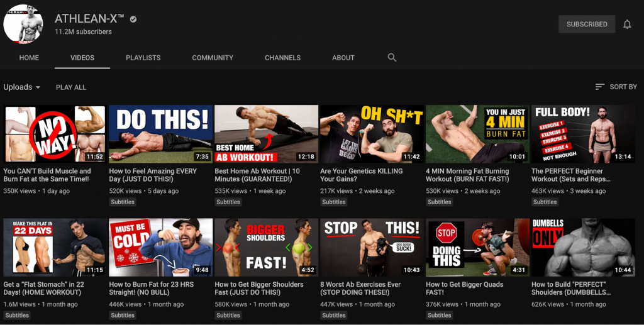Open the 'FULL BODY!' thumbnail

click(583, 134)
